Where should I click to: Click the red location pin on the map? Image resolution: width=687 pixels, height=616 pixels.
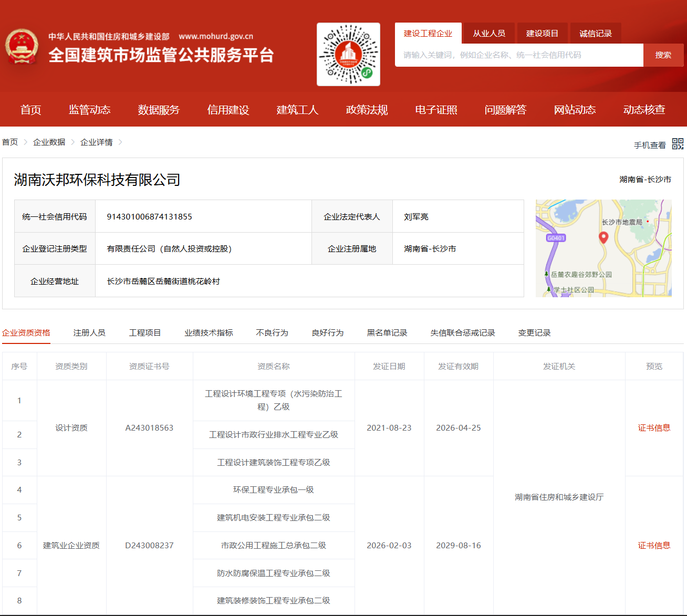coord(604,237)
